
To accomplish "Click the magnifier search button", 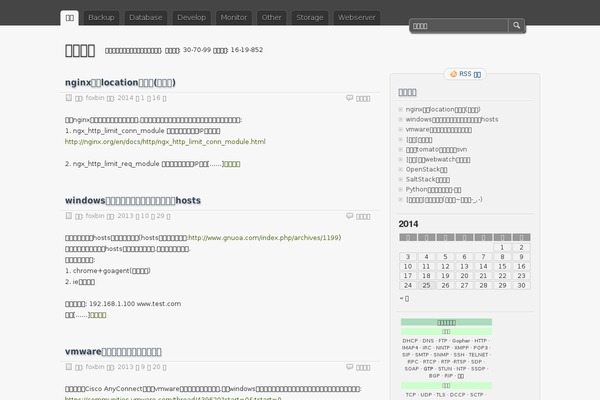I will pyautogui.click(x=517, y=26).
